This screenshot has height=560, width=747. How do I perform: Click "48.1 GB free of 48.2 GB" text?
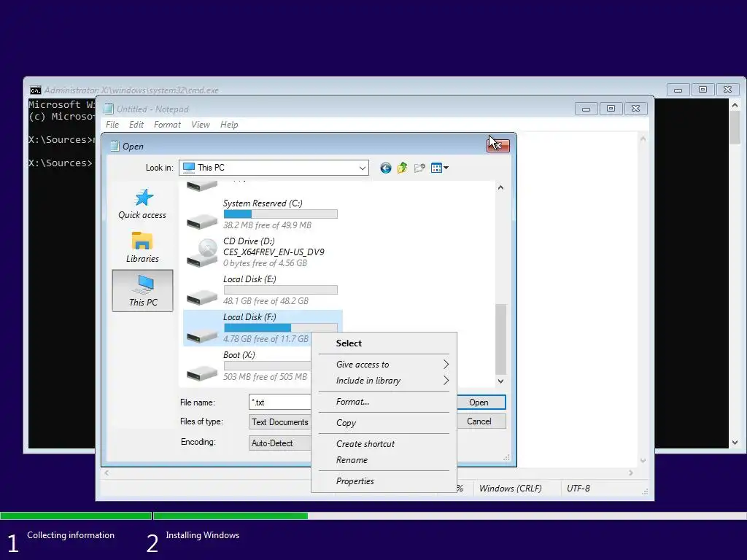tap(266, 301)
